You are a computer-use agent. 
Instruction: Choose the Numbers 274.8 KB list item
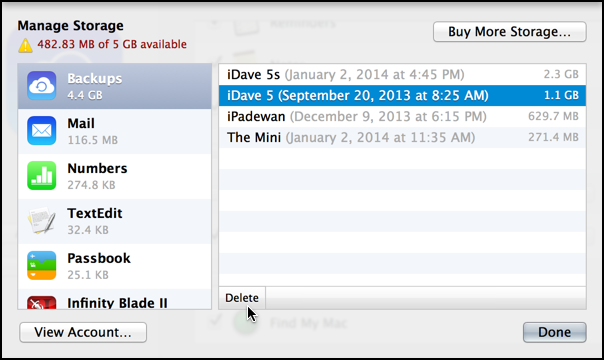[115, 176]
